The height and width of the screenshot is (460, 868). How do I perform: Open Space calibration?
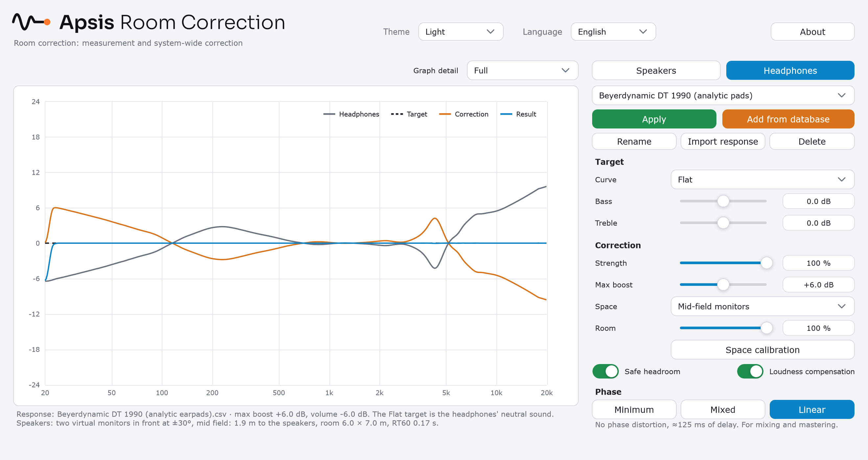point(762,350)
